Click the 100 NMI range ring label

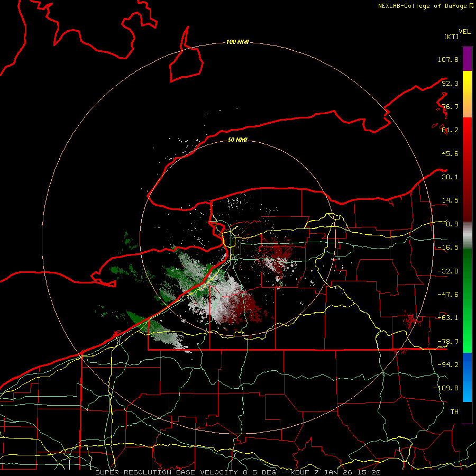[x=237, y=42]
